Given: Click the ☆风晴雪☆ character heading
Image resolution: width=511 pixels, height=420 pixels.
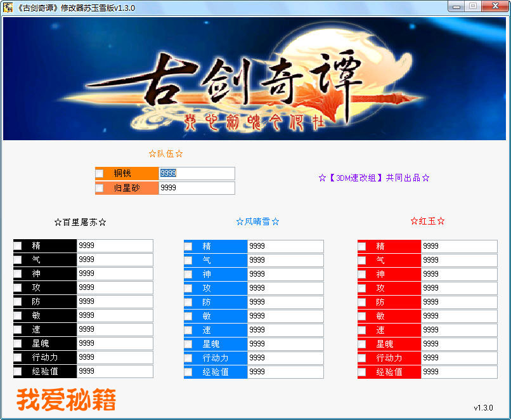Looking at the screenshot, I should pyautogui.click(x=257, y=221).
